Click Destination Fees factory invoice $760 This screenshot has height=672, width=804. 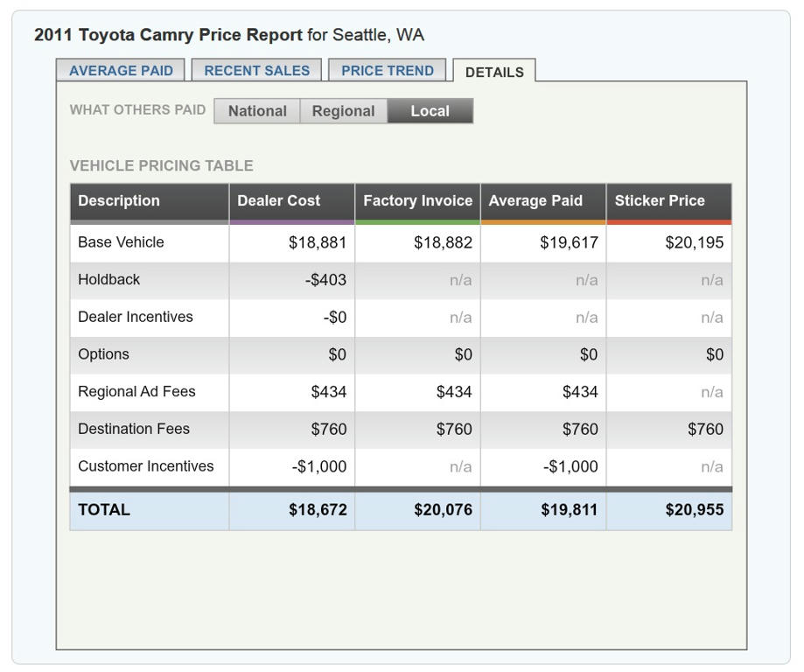(x=454, y=430)
